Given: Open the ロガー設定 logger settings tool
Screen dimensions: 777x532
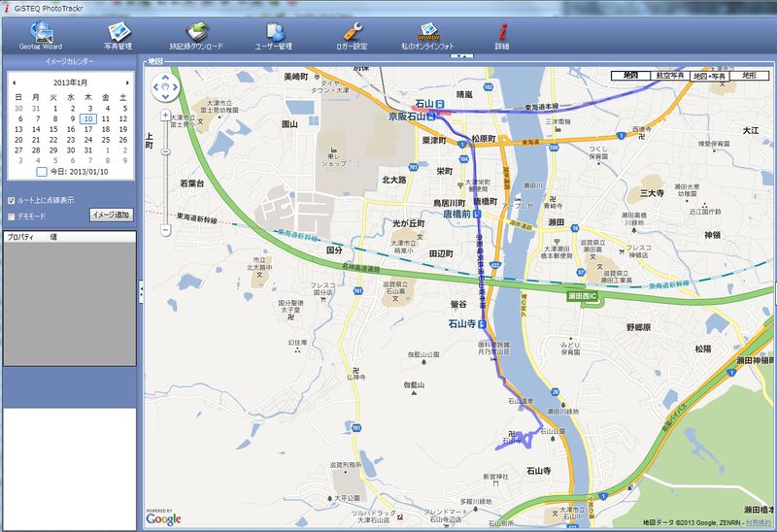Looking at the screenshot, I should click(352, 35).
